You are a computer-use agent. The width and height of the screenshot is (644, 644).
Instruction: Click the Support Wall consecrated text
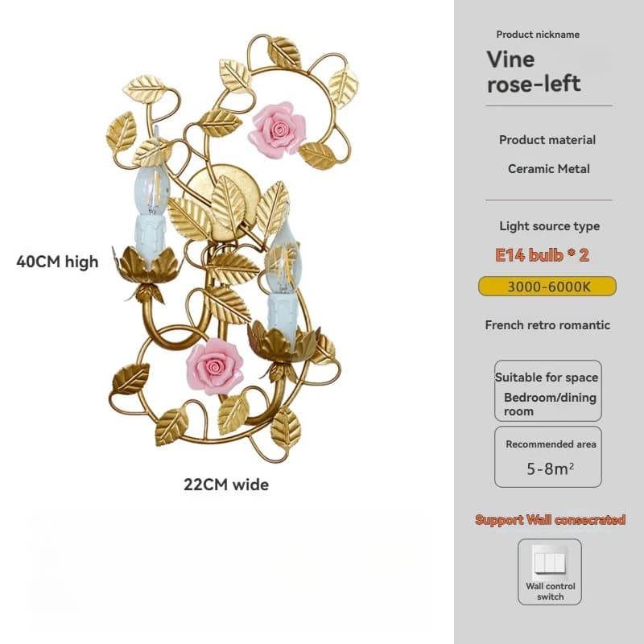click(x=550, y=519)
